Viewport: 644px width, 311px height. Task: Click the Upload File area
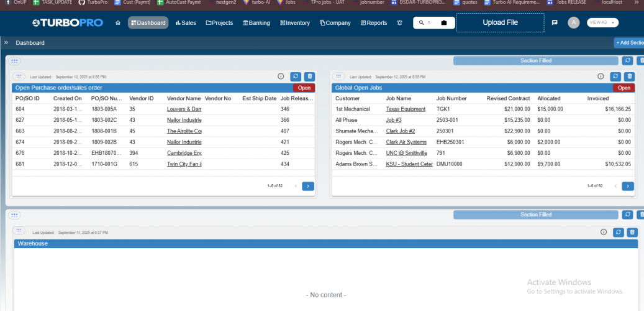[500, 22]
